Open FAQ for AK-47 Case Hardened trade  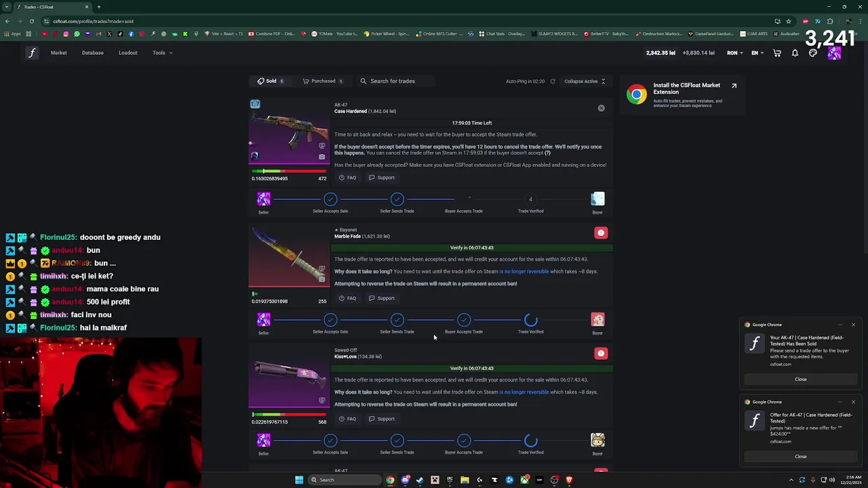pyautogui.click(x=347, y=178)
